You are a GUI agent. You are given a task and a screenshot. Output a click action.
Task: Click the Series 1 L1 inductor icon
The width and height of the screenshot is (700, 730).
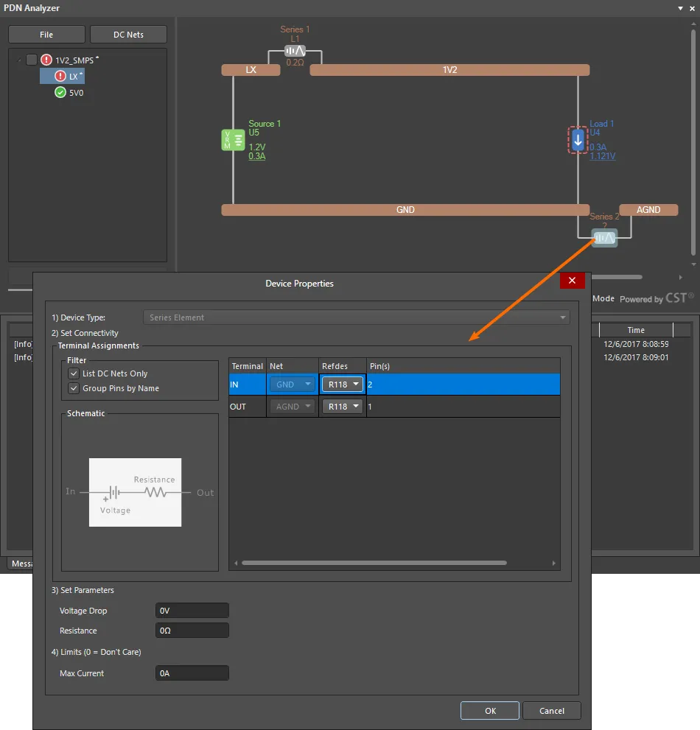tap(295, 51)
